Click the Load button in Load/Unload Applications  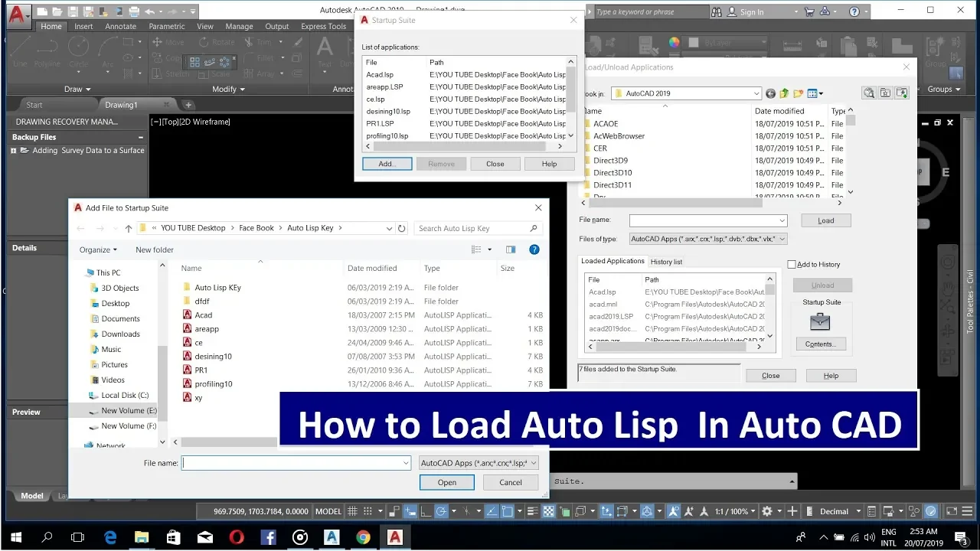tap(826, 220)
